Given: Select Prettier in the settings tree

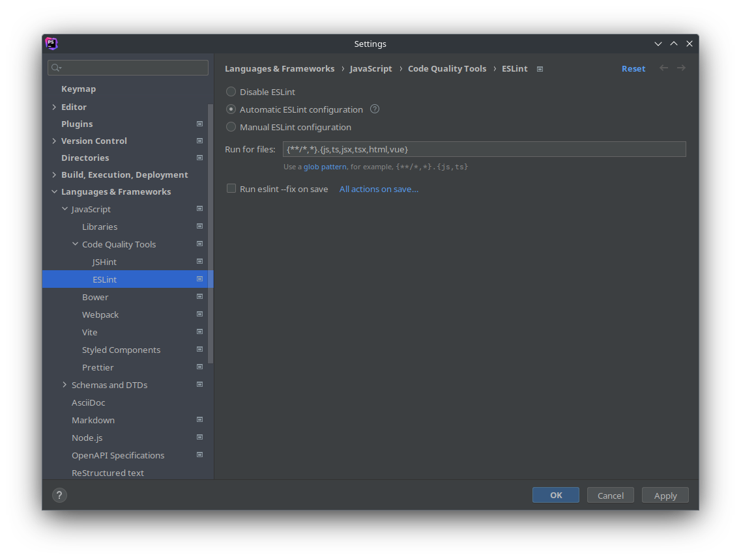Looking at the screenshot, I should (x=98, y=367).
